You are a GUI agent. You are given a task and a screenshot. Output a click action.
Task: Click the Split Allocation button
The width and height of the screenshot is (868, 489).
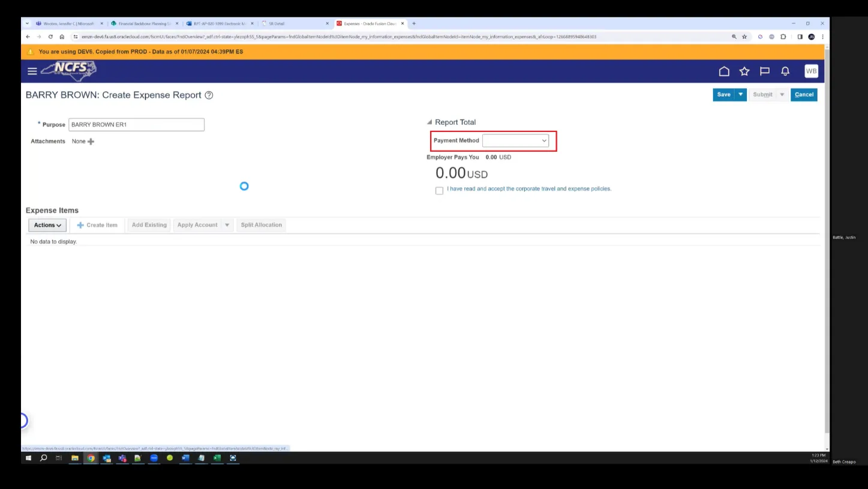261,225
